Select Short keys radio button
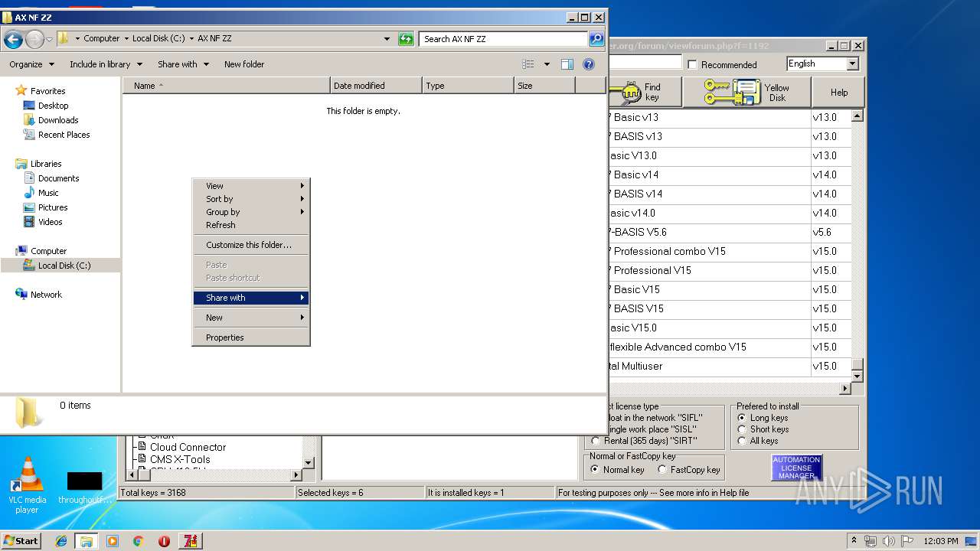This screenshot has width=980, height=551. click(742, 429)
